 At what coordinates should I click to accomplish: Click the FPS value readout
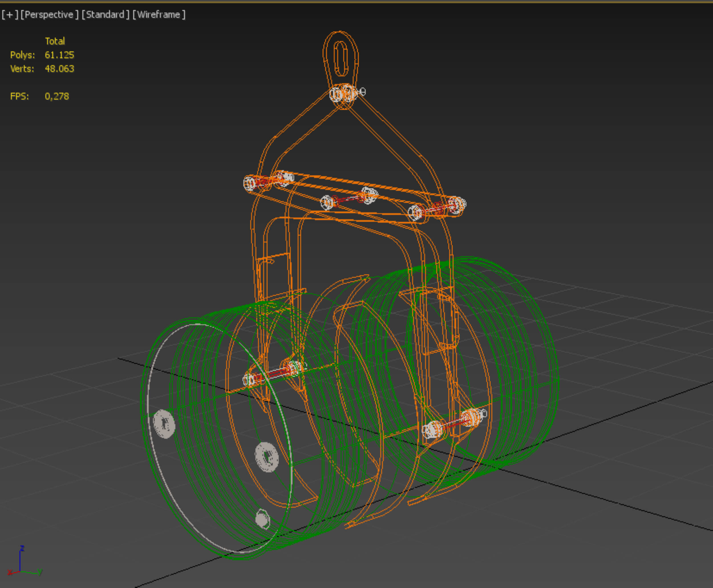[x=56, y=96]
